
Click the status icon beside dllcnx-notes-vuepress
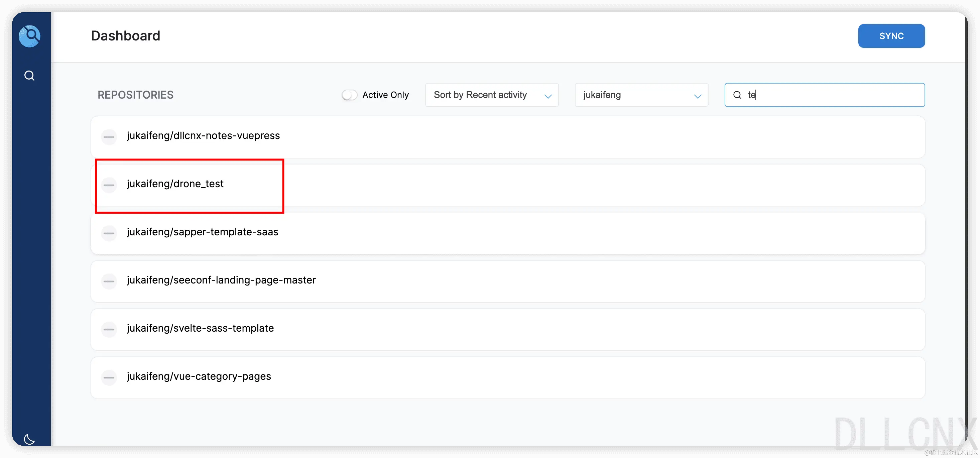[x=109, y=136]
